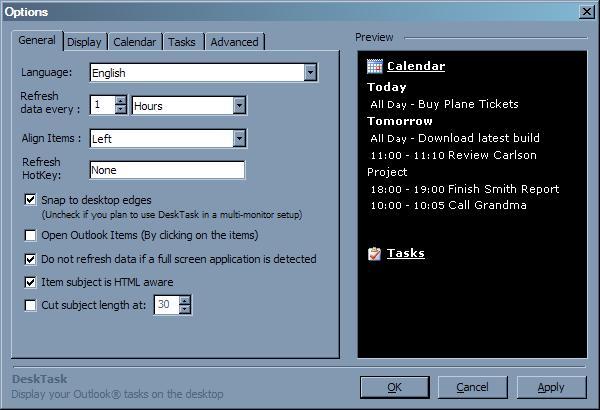Expand the Align Items dropdown
600x410 pixels.
239,138
